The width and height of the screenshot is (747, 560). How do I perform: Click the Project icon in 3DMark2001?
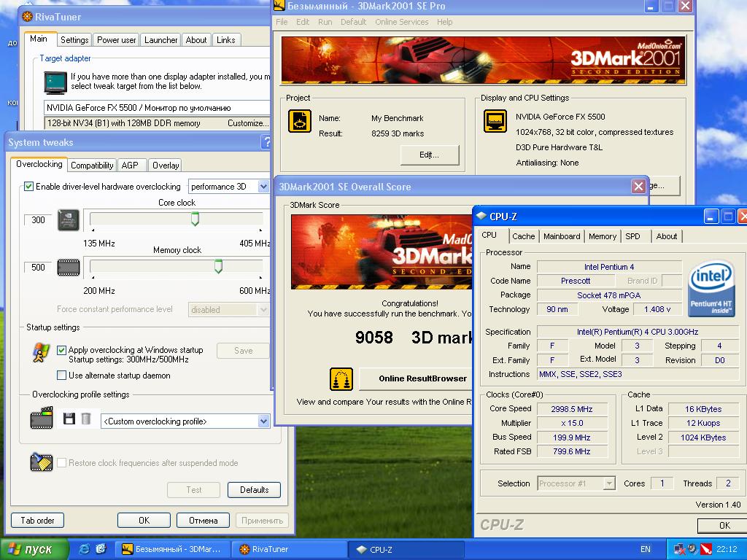pos(300,121)
